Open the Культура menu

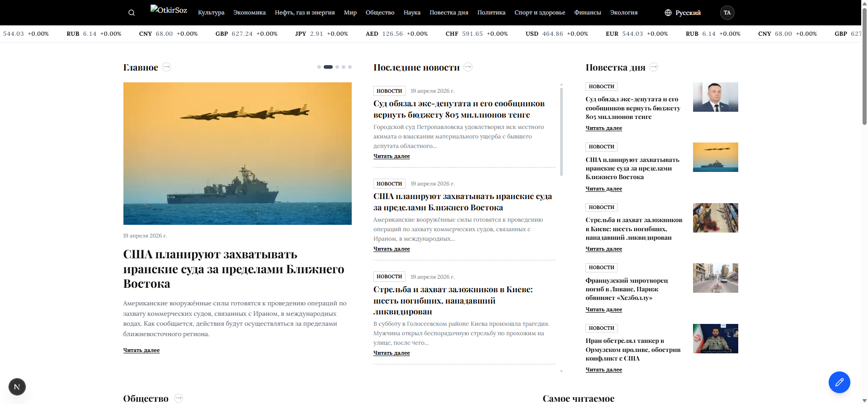pyautogui.click(x=211, y=13)
